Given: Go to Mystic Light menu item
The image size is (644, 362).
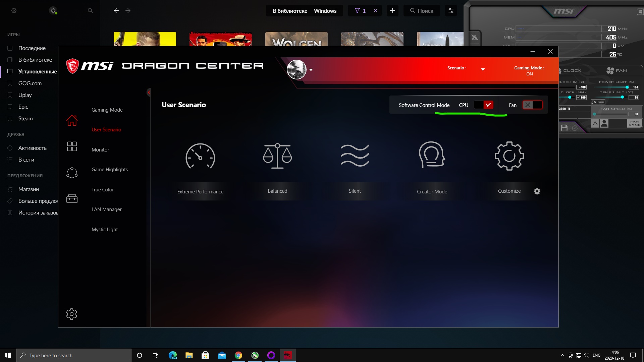Looking at the screenshot, I should 105,230.
